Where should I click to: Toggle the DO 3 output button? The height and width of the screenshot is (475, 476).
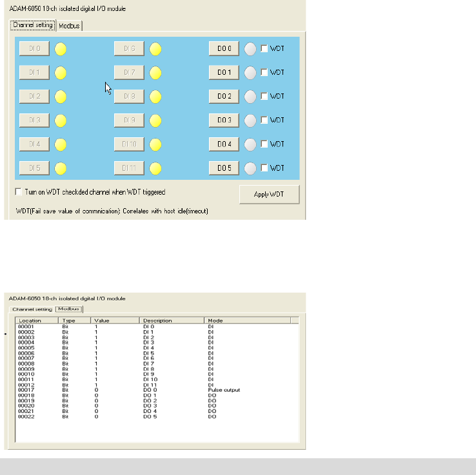click(224, 120)
